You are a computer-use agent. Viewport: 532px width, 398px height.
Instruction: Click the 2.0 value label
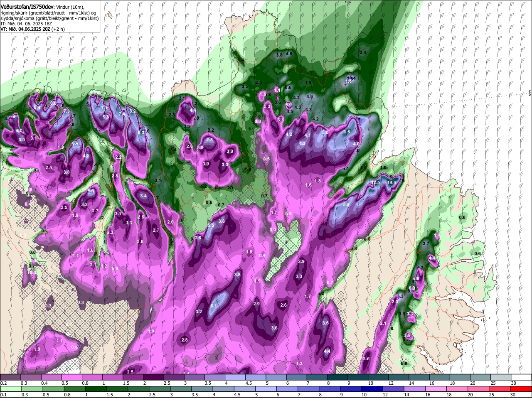coord(170,222)
